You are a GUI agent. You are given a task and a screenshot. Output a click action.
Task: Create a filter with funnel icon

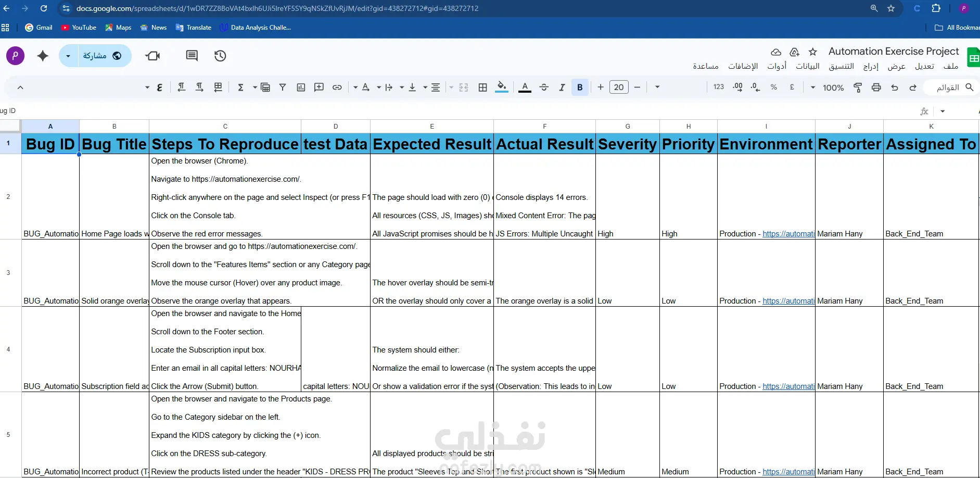click(x=283, y=87)
